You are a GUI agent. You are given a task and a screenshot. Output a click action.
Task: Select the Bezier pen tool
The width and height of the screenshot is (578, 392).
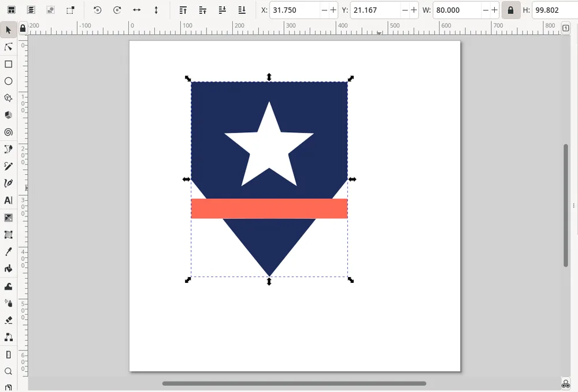point(9,149)
